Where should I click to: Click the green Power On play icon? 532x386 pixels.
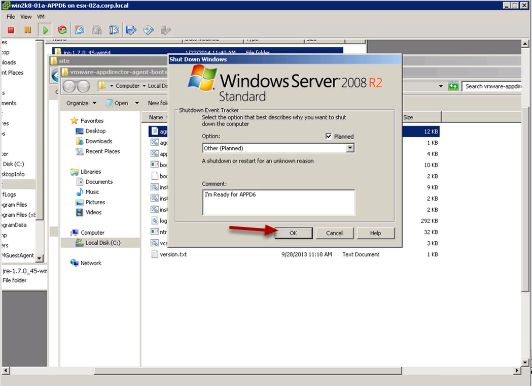(45, 30)
